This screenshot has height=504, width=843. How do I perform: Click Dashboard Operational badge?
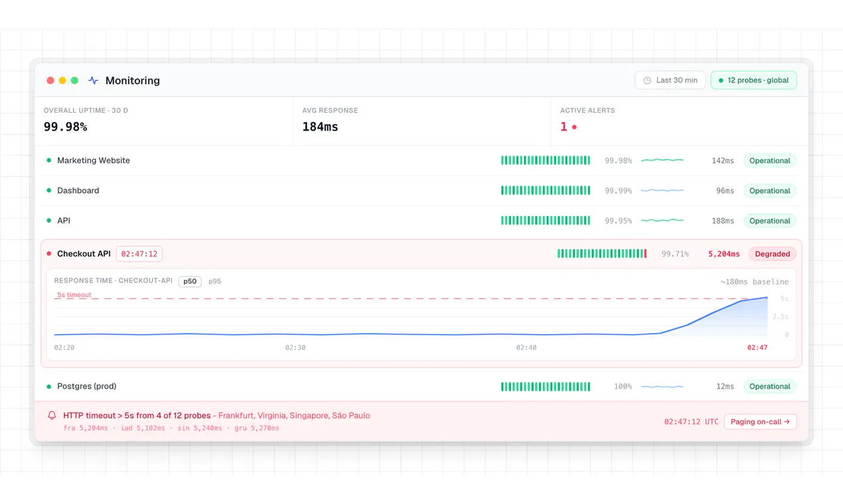pos(769,191)
